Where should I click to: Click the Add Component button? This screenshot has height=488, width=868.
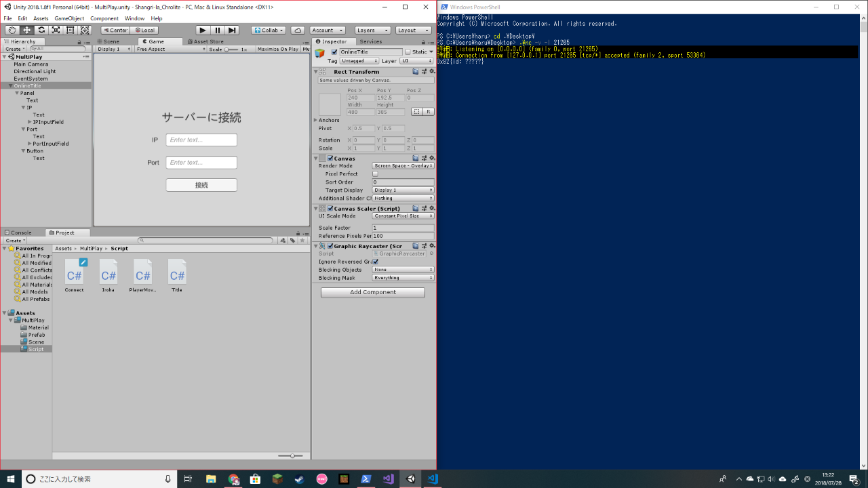click(373, 292)
